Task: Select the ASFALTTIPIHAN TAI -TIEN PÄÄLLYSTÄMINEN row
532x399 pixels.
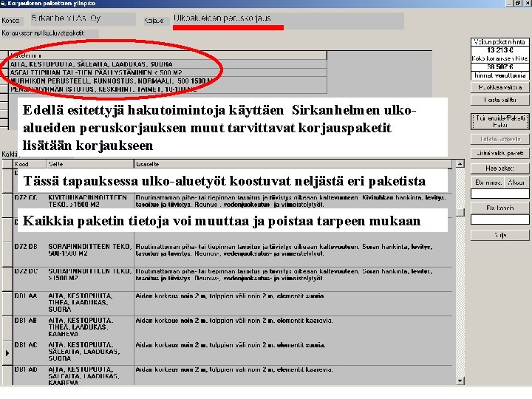Action: click(168, 72)
